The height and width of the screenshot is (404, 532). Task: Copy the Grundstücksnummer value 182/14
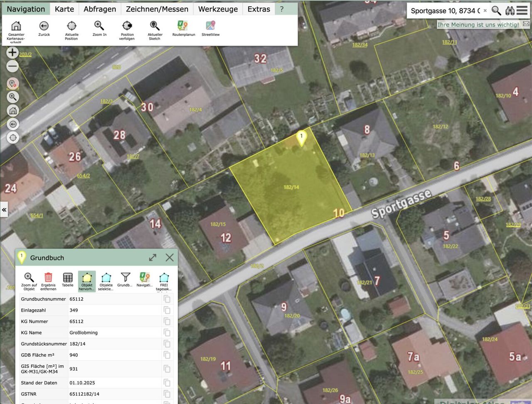(x=167, y=344)
